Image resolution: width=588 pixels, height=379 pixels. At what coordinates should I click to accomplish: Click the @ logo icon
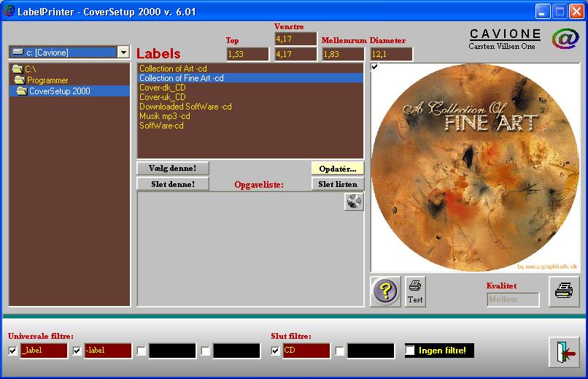565,39
